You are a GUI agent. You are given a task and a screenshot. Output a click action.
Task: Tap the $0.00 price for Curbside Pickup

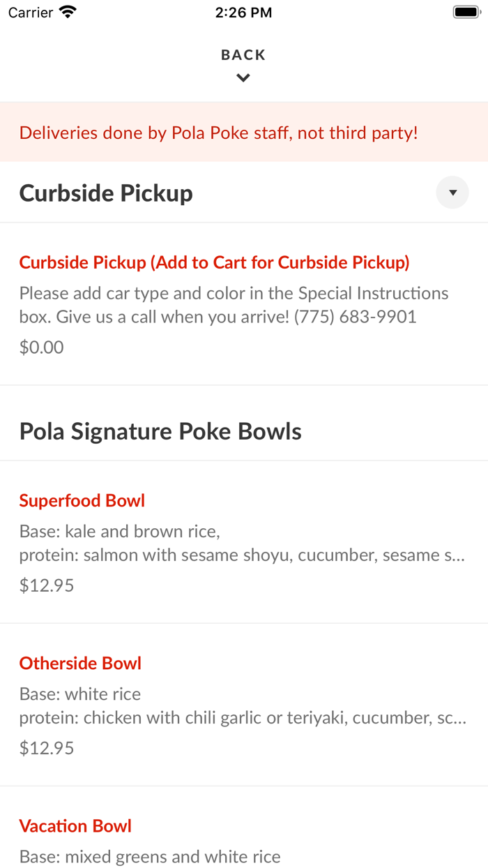click(x=41, y=346)
